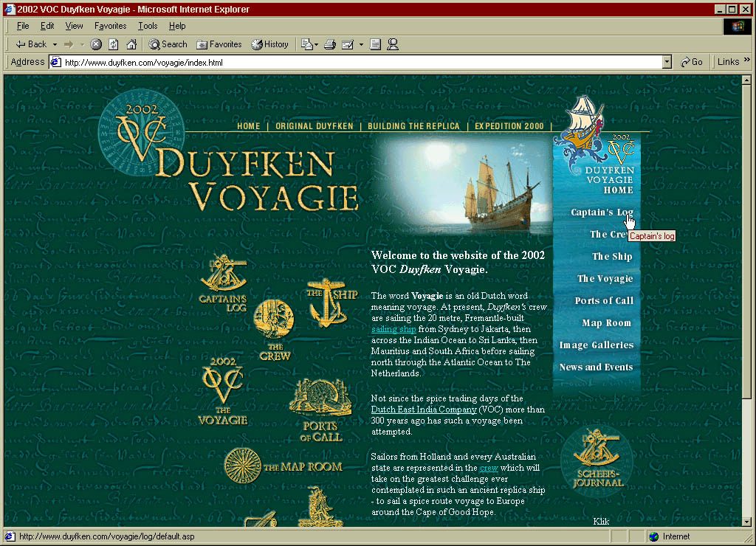Viewport: 756px width, 546px height.
Task: Click the Messenger toolbar icon
Action: [x=393, y=44]
